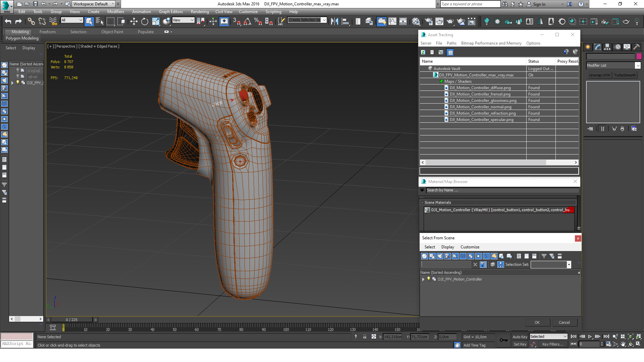Open Time Configuration icon
644x362 pixels.
[608, 344]
